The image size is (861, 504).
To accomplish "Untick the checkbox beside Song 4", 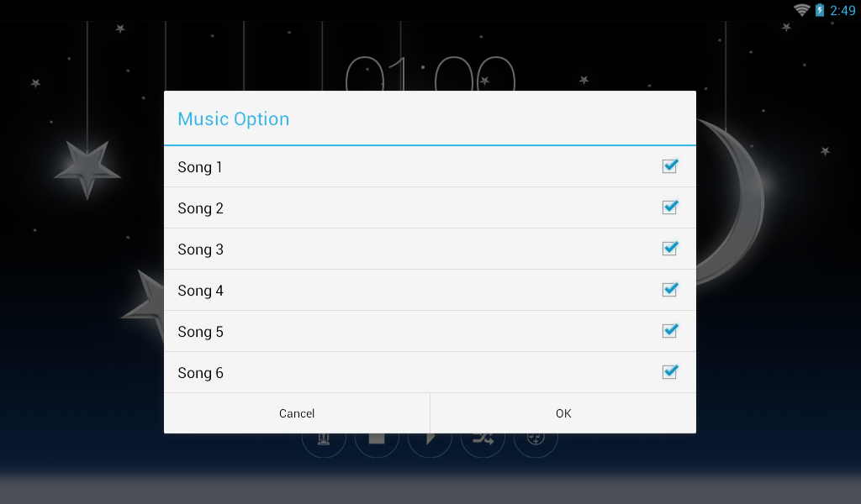I will 670,290.
